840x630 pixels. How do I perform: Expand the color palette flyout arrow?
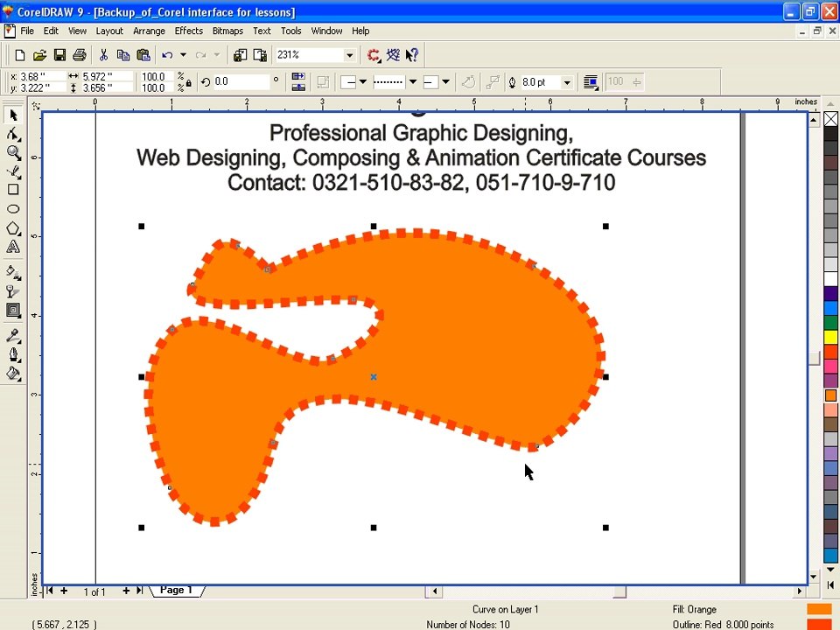pos(831,585)
